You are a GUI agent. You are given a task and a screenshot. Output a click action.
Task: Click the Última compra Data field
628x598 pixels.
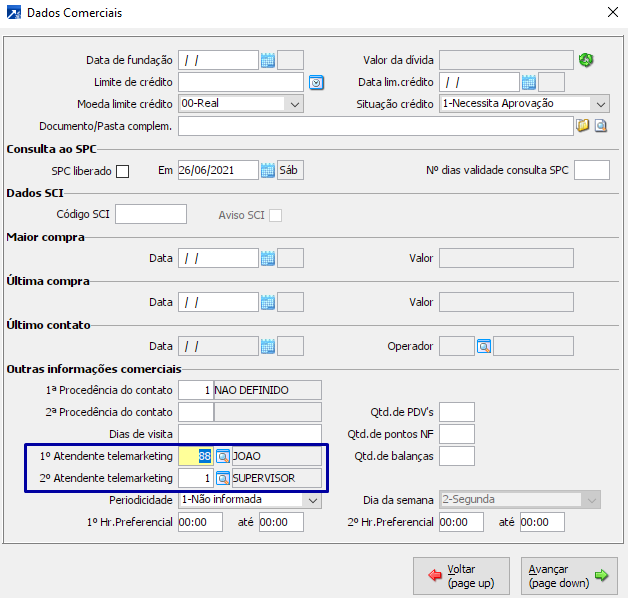218,302
